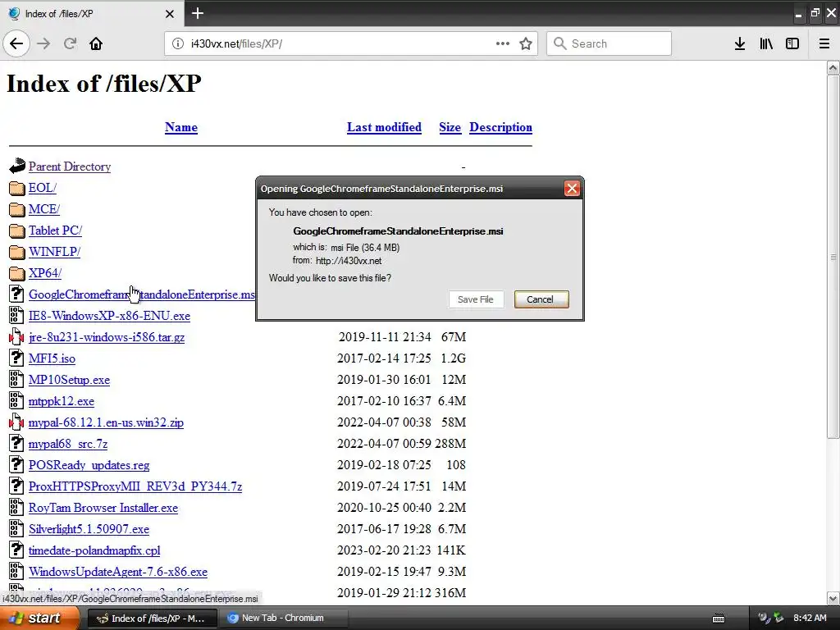Image resolution: width=840 pixels, height=630 pixels.
Task: Close the Opening file dialog with red X
Action: pyautogui.click(x=572, y=189)
